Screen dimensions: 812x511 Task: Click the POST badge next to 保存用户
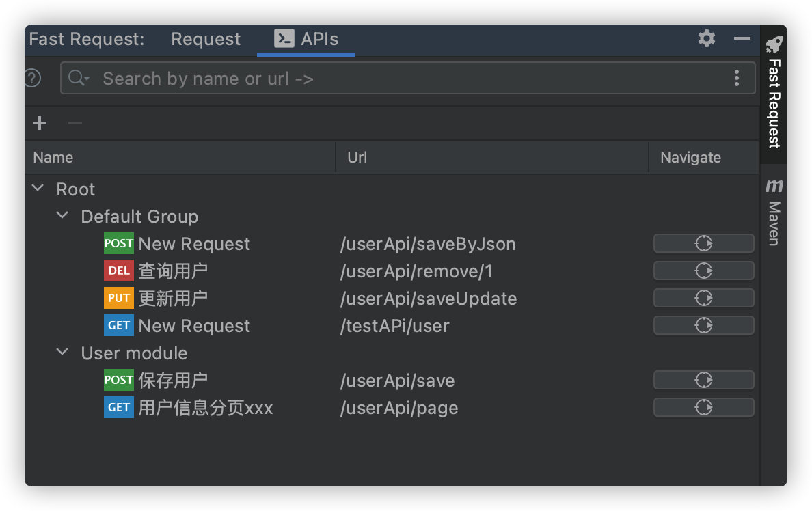point(118,380)
